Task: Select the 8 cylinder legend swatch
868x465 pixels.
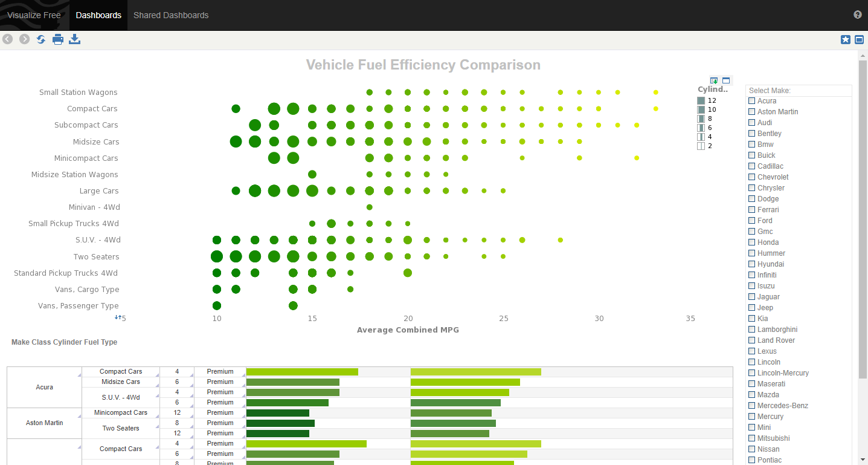Action: pyautogui.click(x=701, y=119)
